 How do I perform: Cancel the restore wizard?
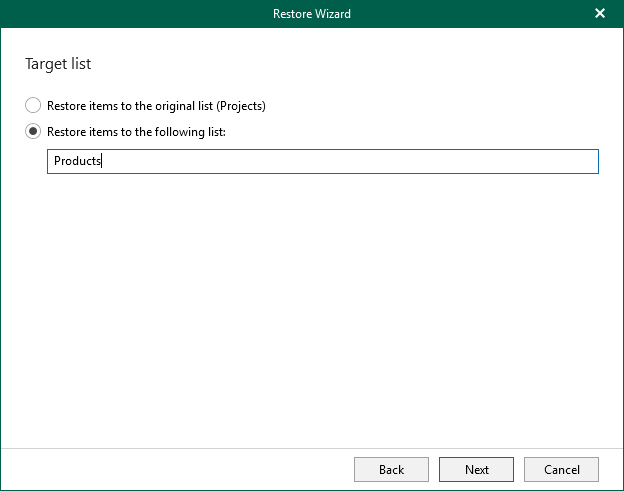[561, 469]
